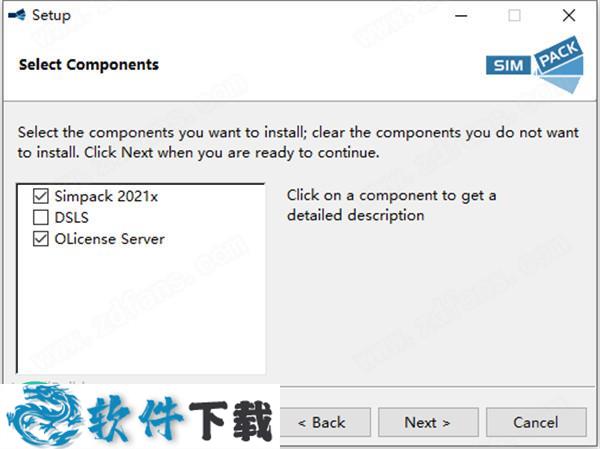Highlight the DSLS component label
Image resolution: width=600 pixels, height=449 pixels.
[x=72, y=217]
